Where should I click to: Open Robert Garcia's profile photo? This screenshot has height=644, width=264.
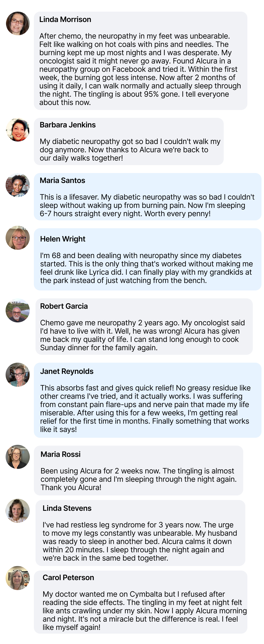[x=18, y=311]
